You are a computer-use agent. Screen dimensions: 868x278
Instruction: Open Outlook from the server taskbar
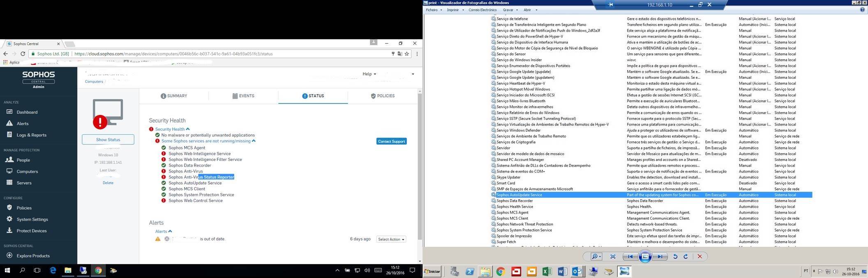coord(577,271)
